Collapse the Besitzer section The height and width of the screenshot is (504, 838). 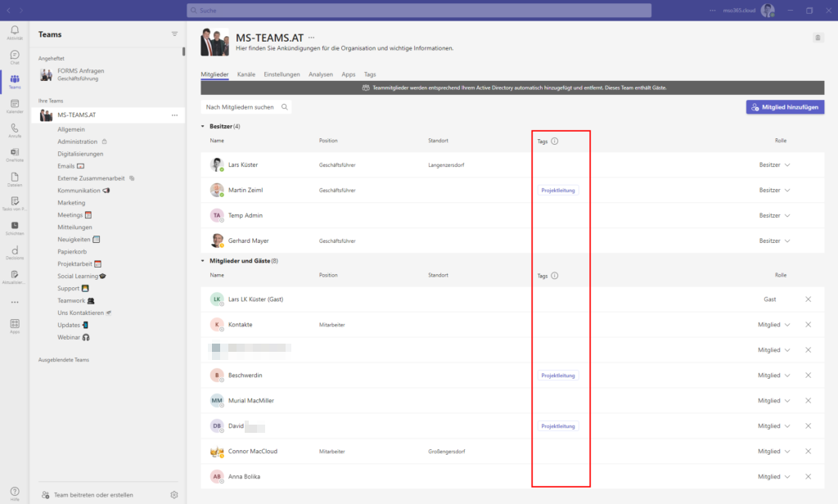point(203,127)
